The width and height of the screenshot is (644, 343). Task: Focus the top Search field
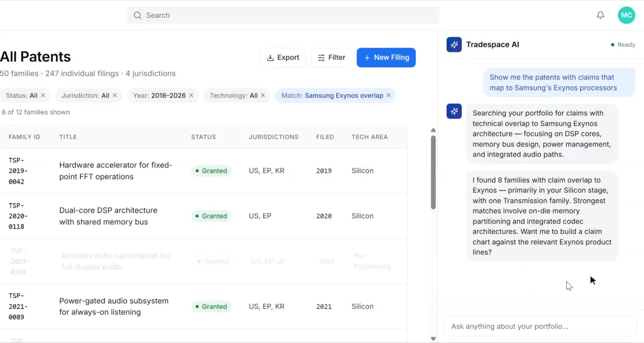[283, 15]
